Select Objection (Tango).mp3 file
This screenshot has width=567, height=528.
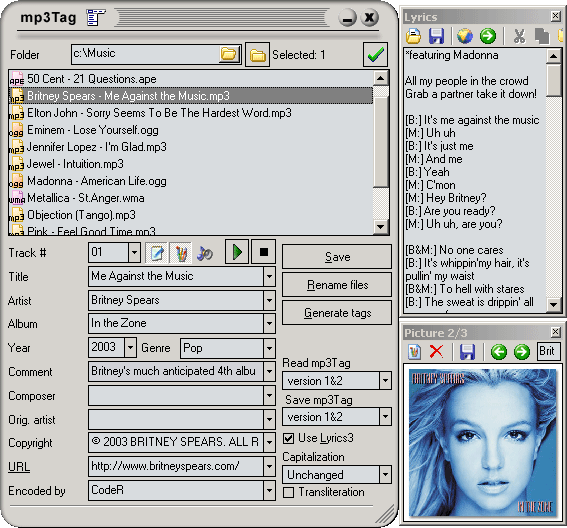[x=191, y=215]
